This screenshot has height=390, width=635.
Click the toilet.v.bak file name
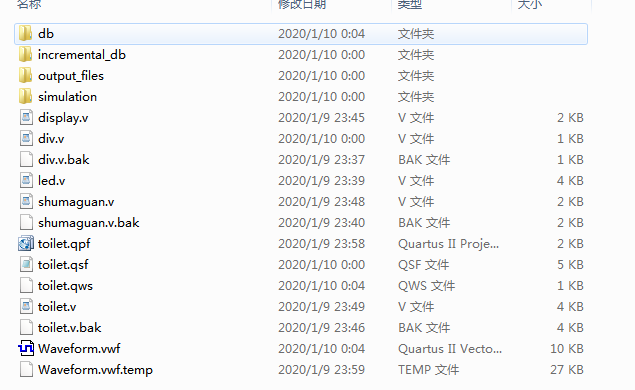tap(70, 328)
